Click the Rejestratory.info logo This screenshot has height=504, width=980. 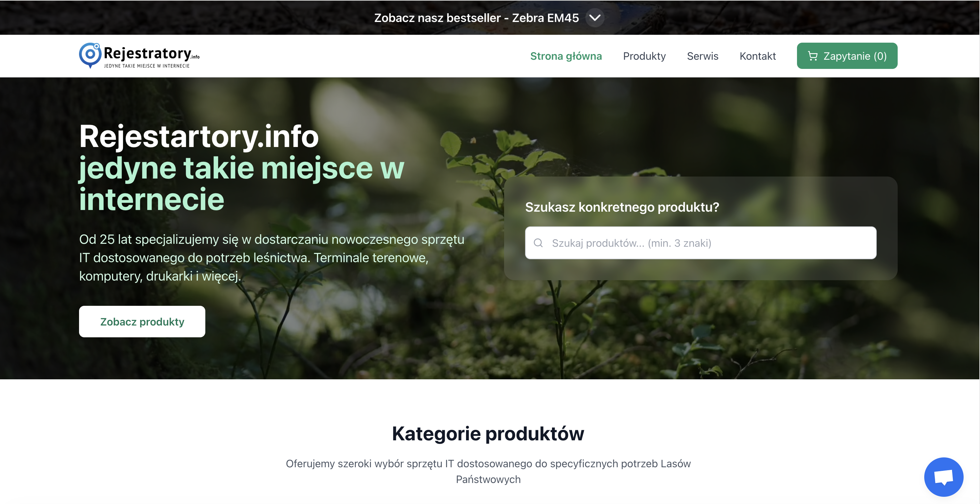click(x=139, y=55)
